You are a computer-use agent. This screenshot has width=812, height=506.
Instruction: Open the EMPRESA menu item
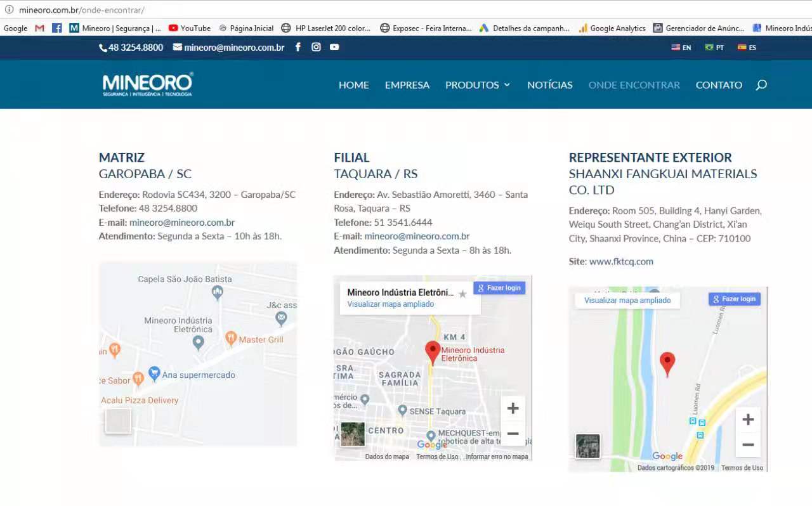point(407,85)
